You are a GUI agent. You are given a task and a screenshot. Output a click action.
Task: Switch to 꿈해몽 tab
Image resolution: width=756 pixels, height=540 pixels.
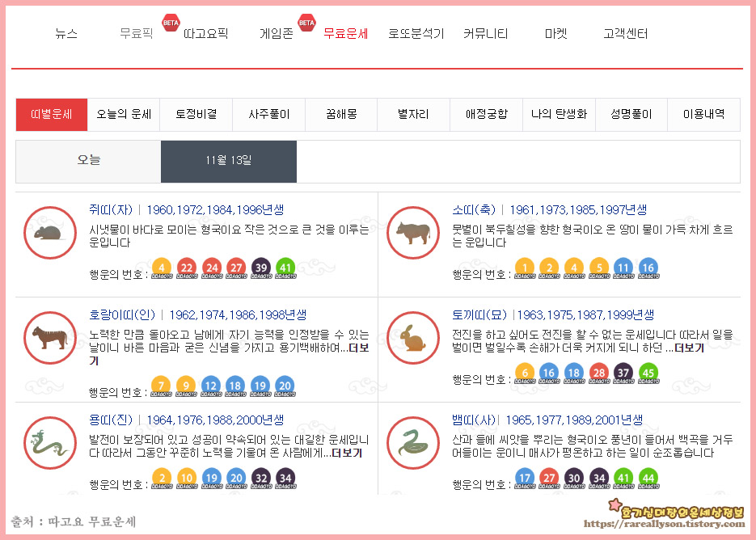[x=341, y=114]
